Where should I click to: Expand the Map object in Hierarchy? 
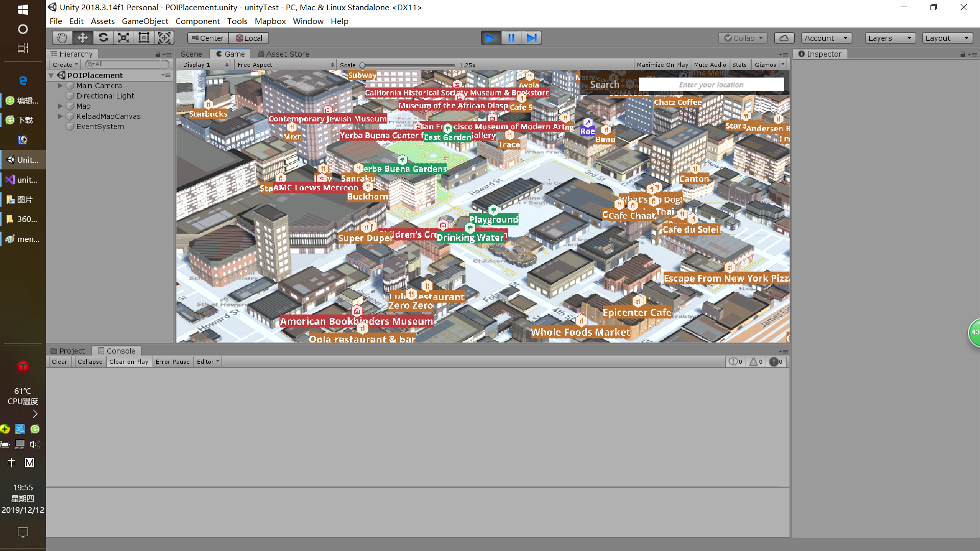coord(60,106)
